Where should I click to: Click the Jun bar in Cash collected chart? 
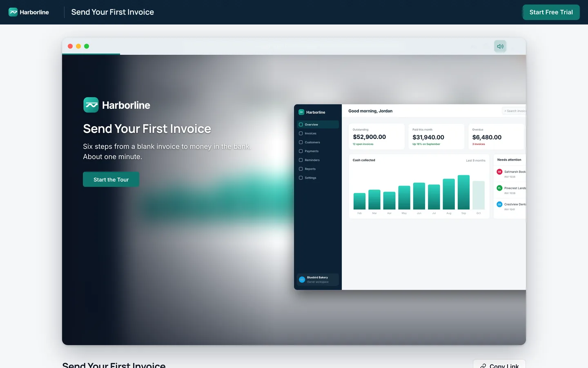tap(419, 196)
